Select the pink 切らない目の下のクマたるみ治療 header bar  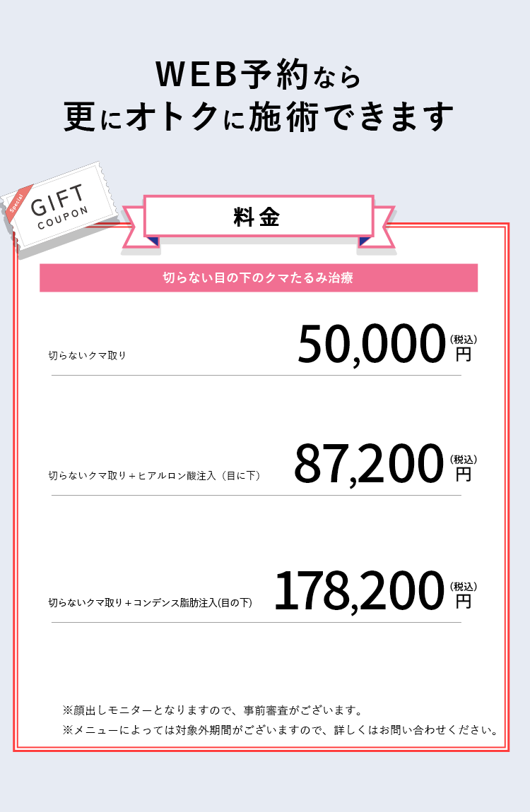click(259, 278)
